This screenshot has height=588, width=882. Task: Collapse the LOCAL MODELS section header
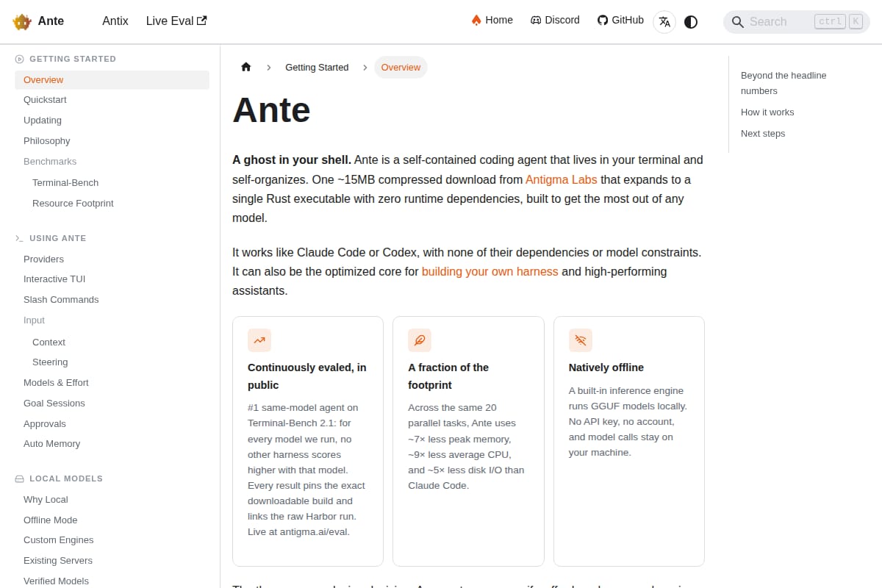pyautogui.click(x=66, y=478)
